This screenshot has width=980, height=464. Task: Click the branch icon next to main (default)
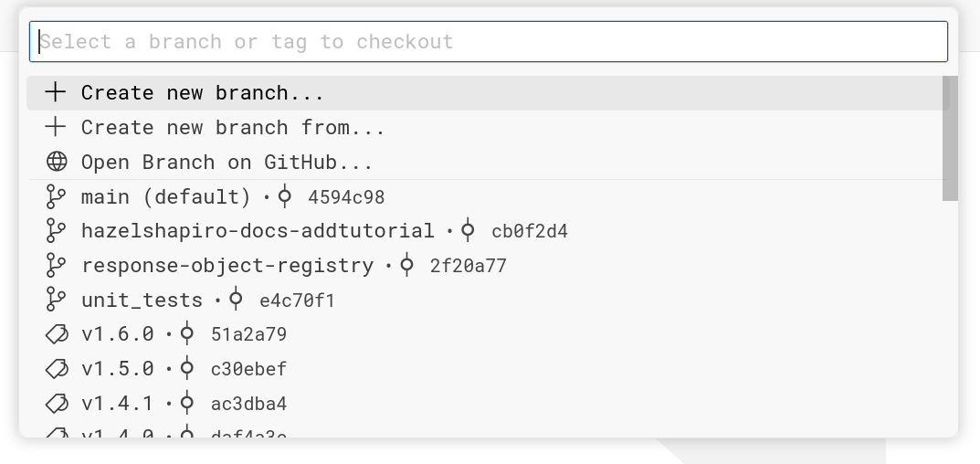click(57, 197)
